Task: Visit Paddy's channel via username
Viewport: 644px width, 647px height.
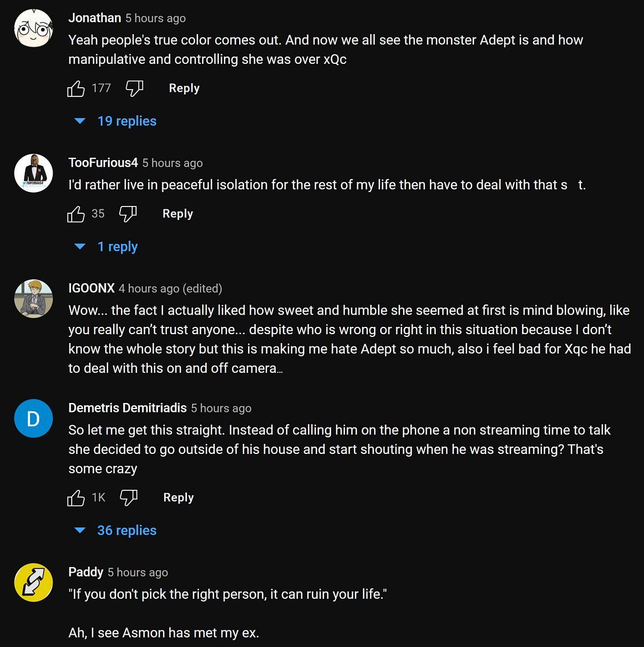Action: (86, 572)
